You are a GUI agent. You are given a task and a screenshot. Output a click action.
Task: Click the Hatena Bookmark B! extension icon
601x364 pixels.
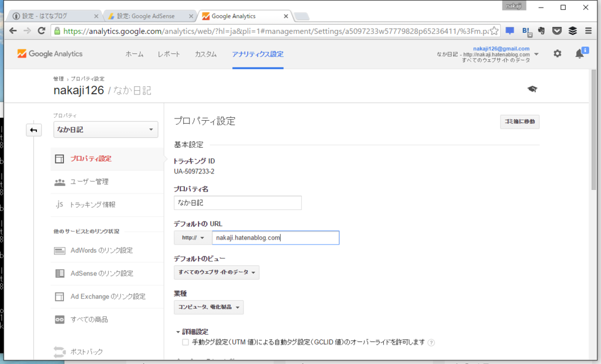[x=526, y=32]
